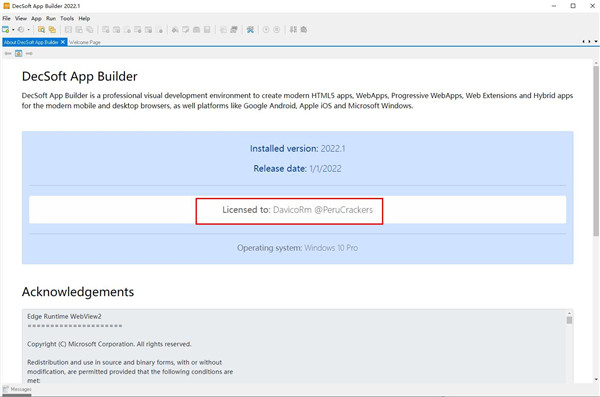The height and width of the screenshot is (397, 600).
Task: Click the tab strip scroll-right arrow
Action: coord(590,41)
